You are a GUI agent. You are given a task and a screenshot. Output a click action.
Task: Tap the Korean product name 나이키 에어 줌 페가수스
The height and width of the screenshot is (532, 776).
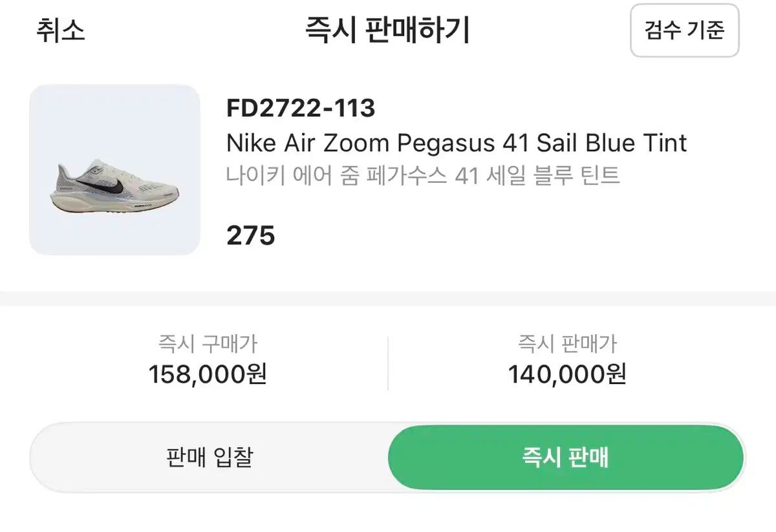coord(336,175)
